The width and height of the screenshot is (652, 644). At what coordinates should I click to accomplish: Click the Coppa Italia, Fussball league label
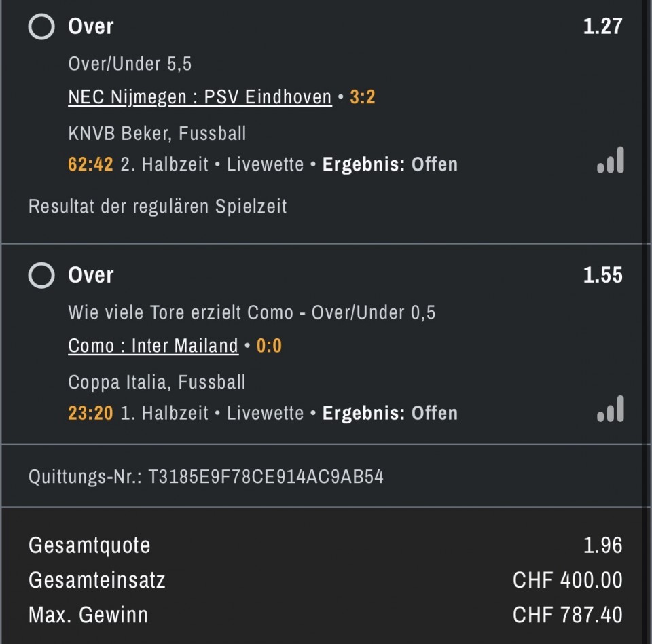[x=157, y=382]
